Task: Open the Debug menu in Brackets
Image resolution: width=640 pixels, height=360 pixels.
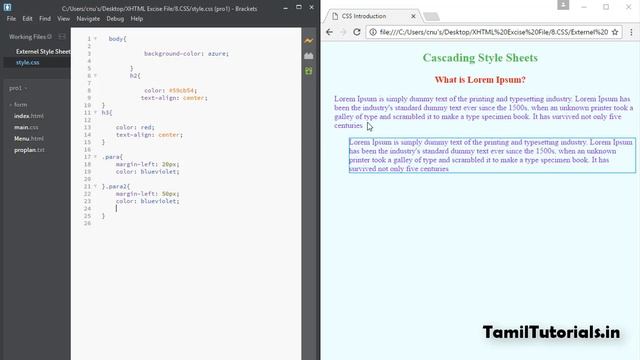Action: click(x=115, y=19)
